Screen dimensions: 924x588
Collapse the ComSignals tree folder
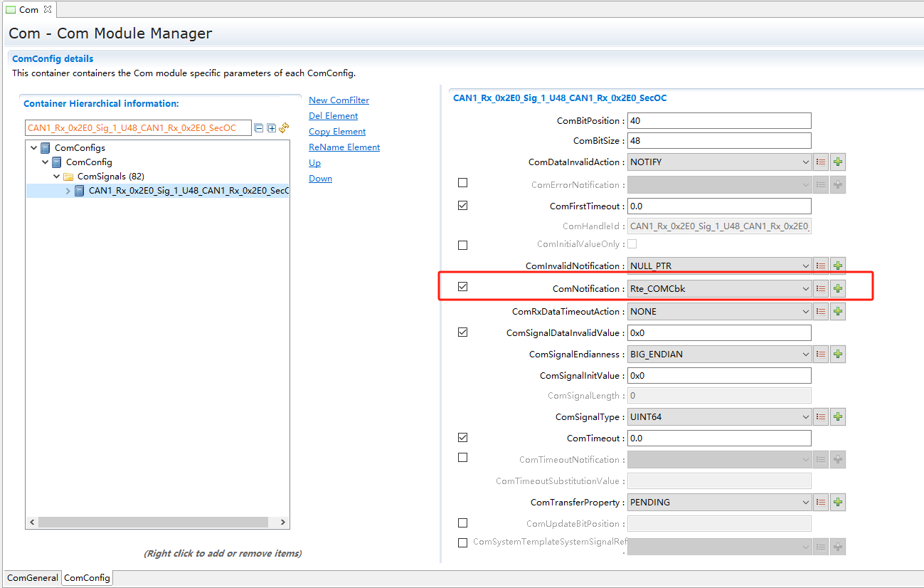coord(57,177)
